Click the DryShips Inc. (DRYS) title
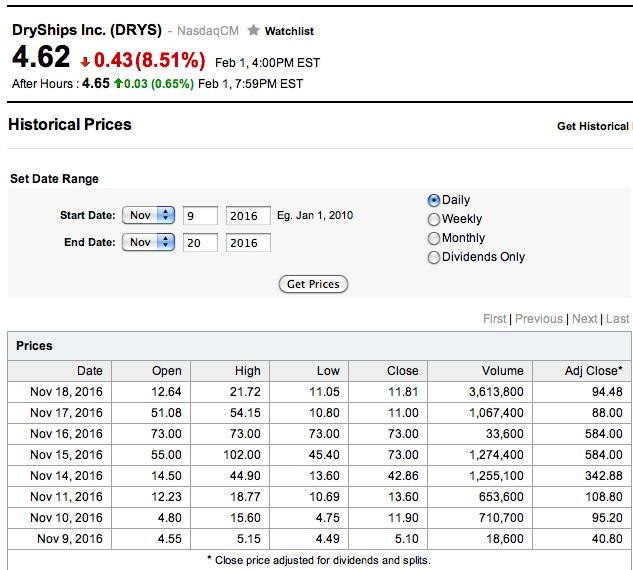 pyautogui.click(x=87, y=30)
